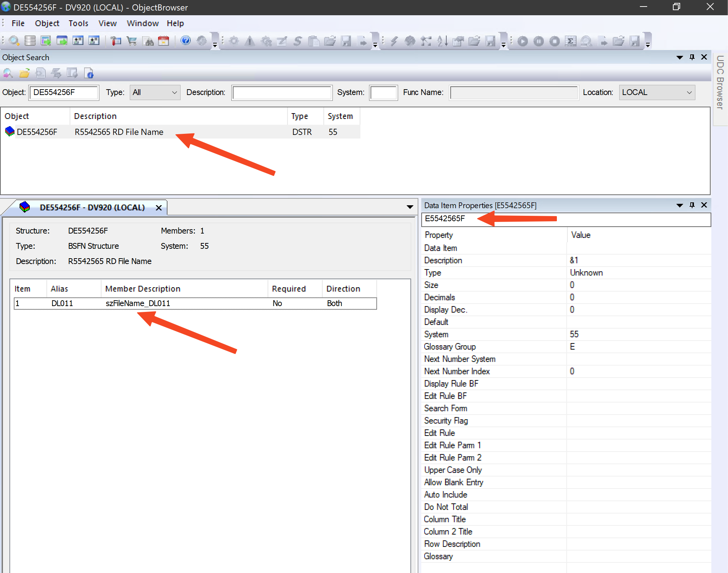Viewport: 728px width, 573px height.
Task: Open the Tools menu
Action: coord(78,24)
